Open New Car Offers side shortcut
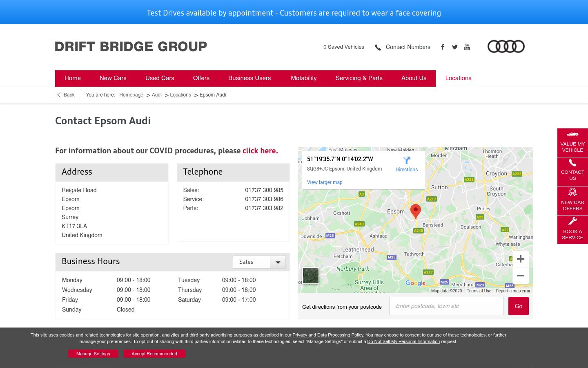The width and height of the screenshot is (588, 368). pyautogui.click(x=572, y=200)
